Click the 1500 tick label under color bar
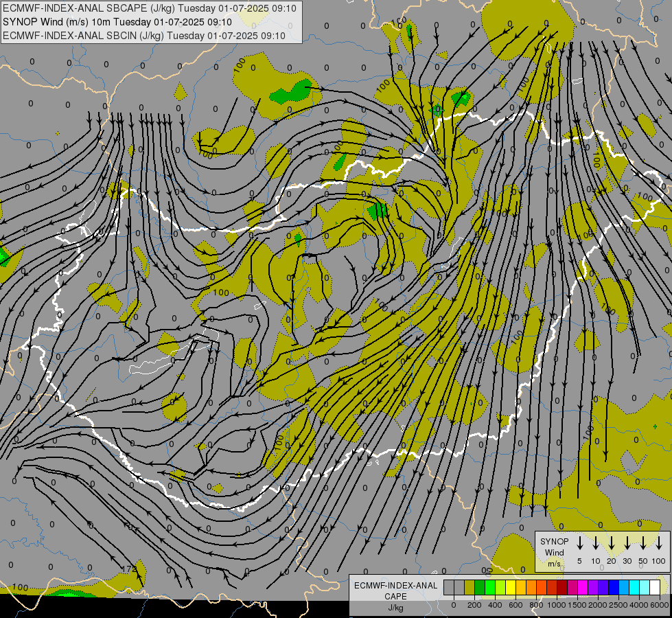This screenshot has width=672, height=618. click(x=577, y=605)
